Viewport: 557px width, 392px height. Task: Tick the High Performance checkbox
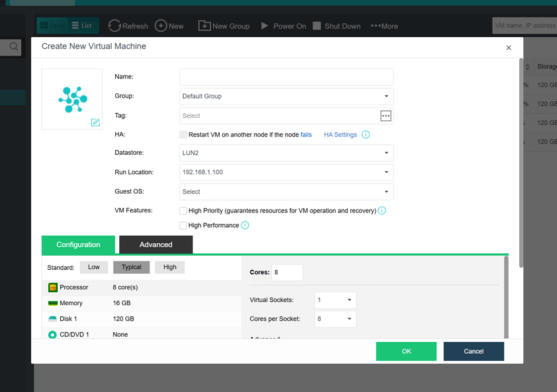click(183, 226)
